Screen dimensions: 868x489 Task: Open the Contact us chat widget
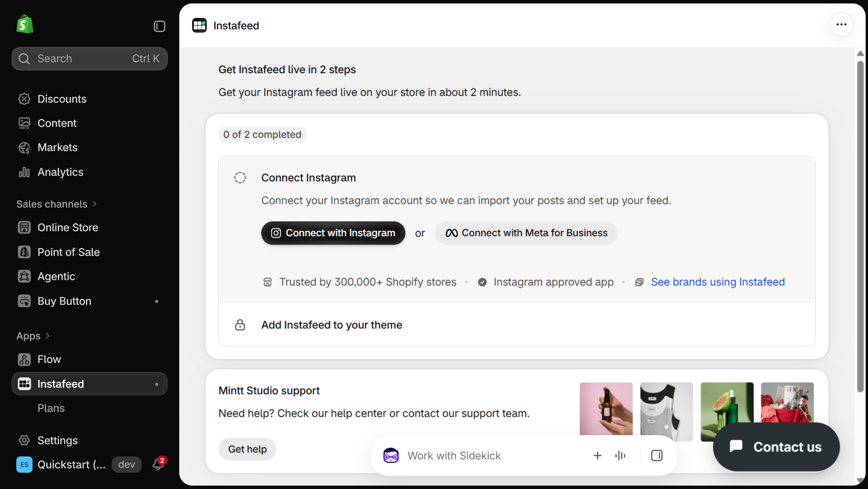click(x=776, y=447)
